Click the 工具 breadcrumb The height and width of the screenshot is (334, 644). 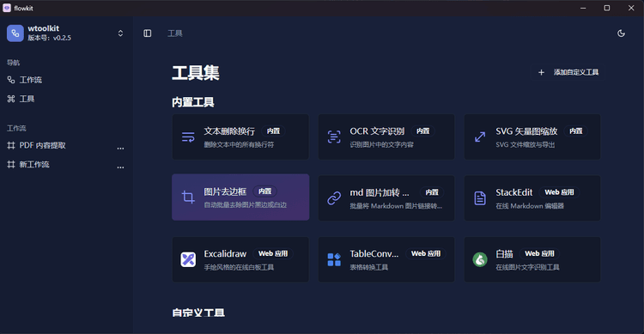pos(175,33)
